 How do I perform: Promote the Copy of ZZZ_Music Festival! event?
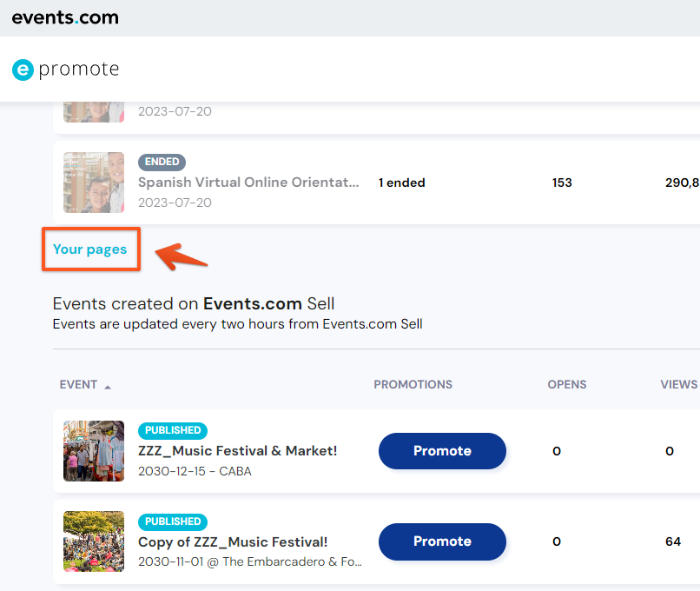(x=442, y=541)
